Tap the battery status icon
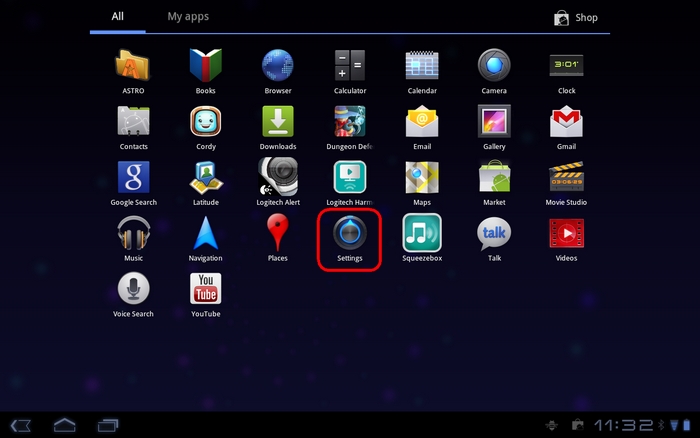The image size is (700, 438). pos(687,425)
